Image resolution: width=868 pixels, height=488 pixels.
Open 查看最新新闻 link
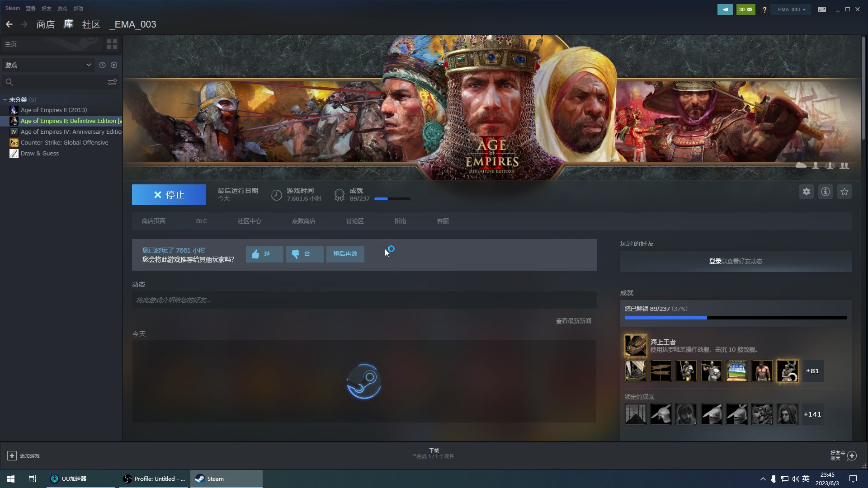pyautogui.click(x=574, y=321)
